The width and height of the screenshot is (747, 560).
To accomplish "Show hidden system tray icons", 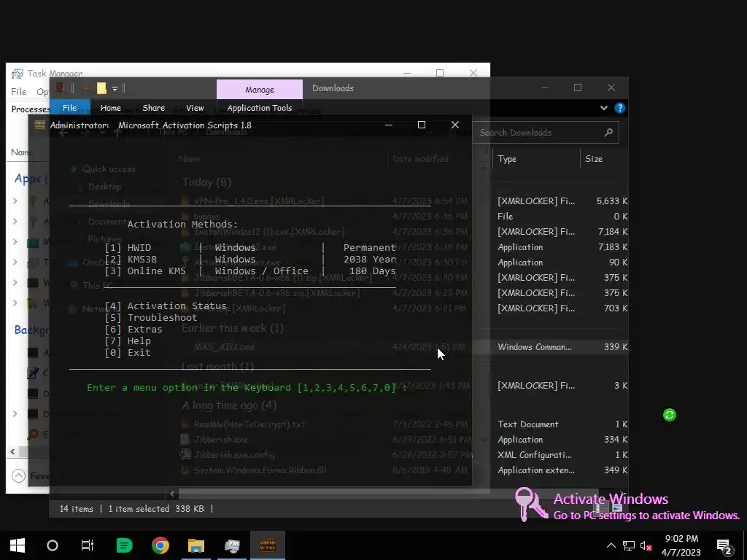I will 611,545.
